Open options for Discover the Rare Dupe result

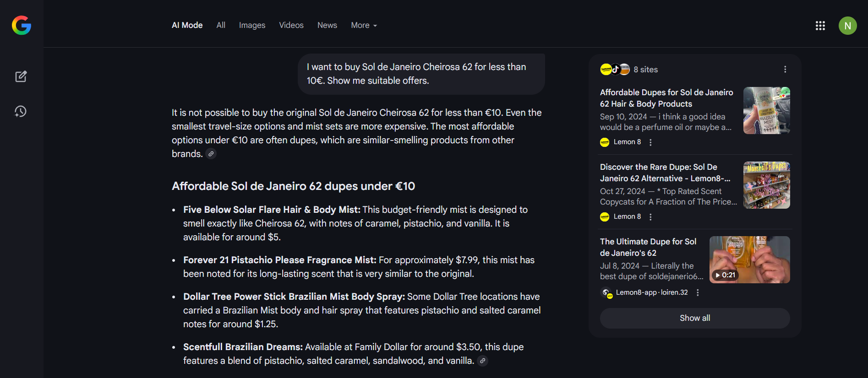click(650, 217)
